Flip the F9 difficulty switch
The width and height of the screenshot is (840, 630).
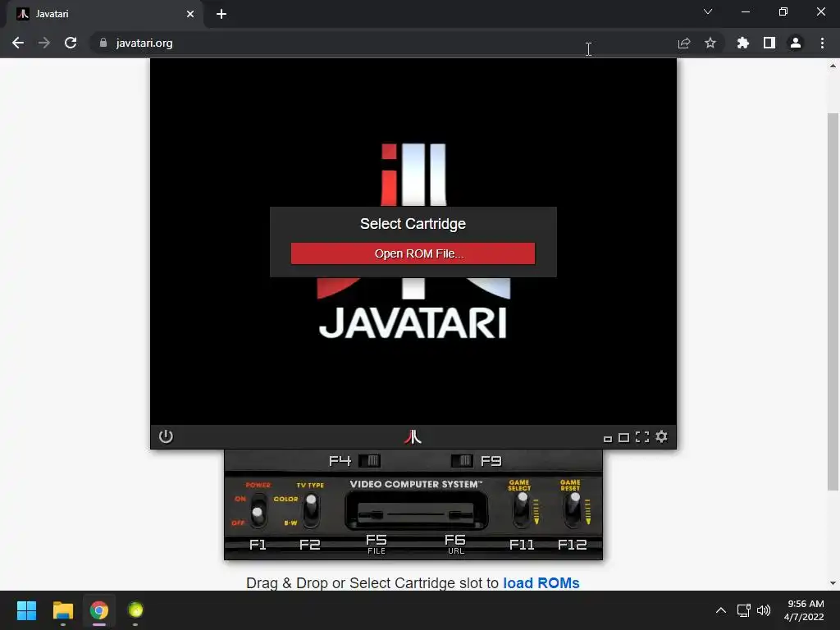462,461
